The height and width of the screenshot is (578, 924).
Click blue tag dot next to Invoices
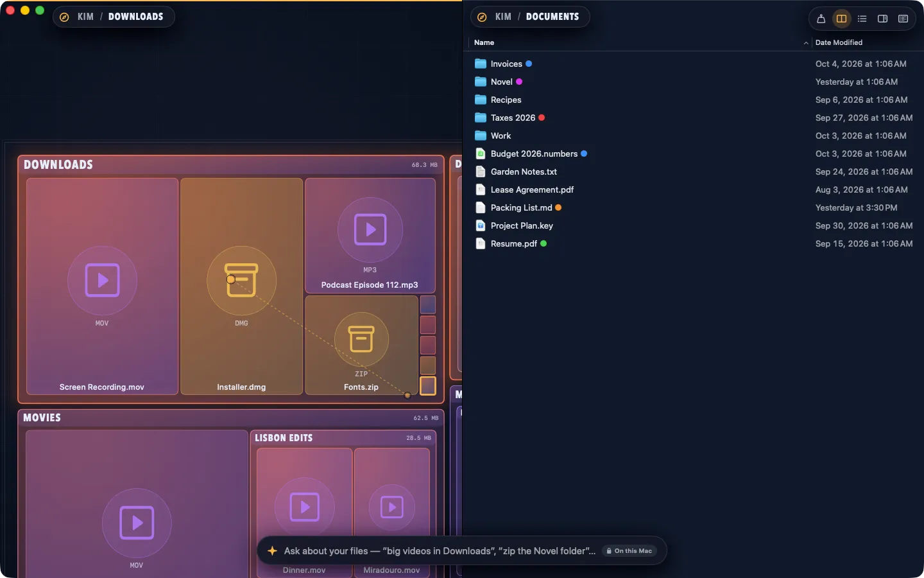(529, 64)
